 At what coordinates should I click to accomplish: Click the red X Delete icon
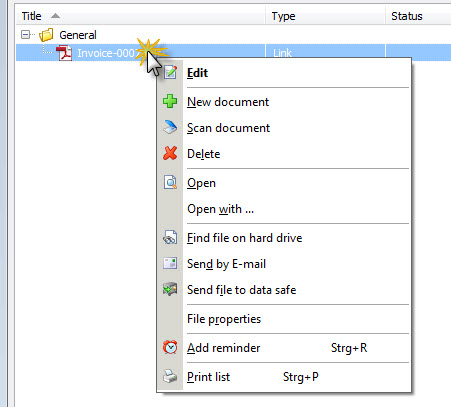(x=170, y=153)
